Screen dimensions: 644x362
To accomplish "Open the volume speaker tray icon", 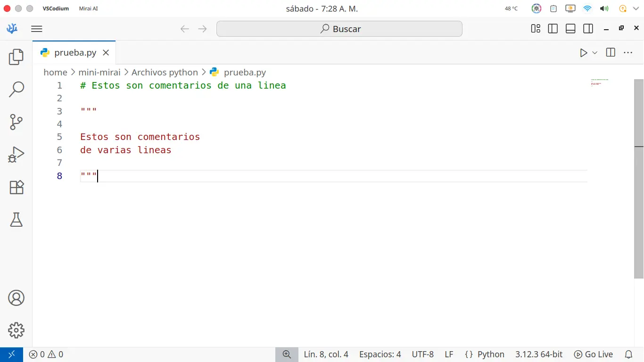I will pos(604,8).
